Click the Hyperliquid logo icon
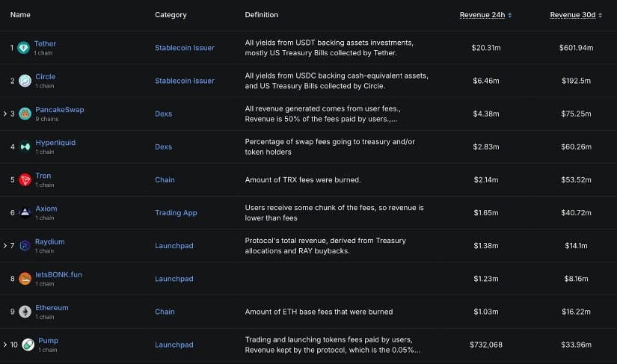Screen dimensions: 617x364 25,147
